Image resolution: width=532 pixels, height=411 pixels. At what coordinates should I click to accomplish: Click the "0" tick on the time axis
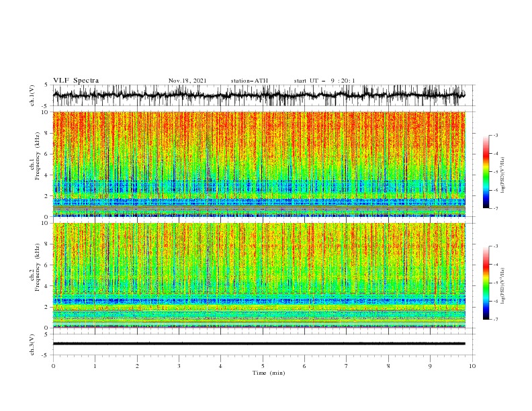click(x=53, y=366)
